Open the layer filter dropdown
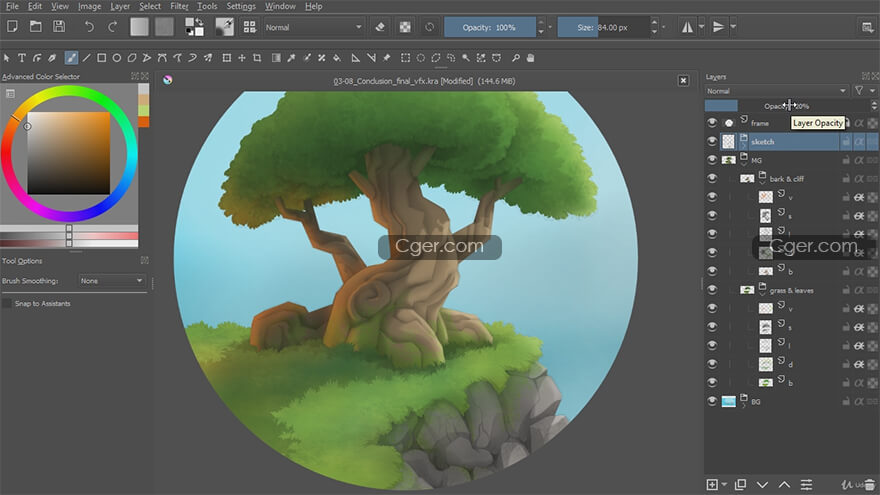The width and height of the screenshot is (880, 495). [864, 91]
